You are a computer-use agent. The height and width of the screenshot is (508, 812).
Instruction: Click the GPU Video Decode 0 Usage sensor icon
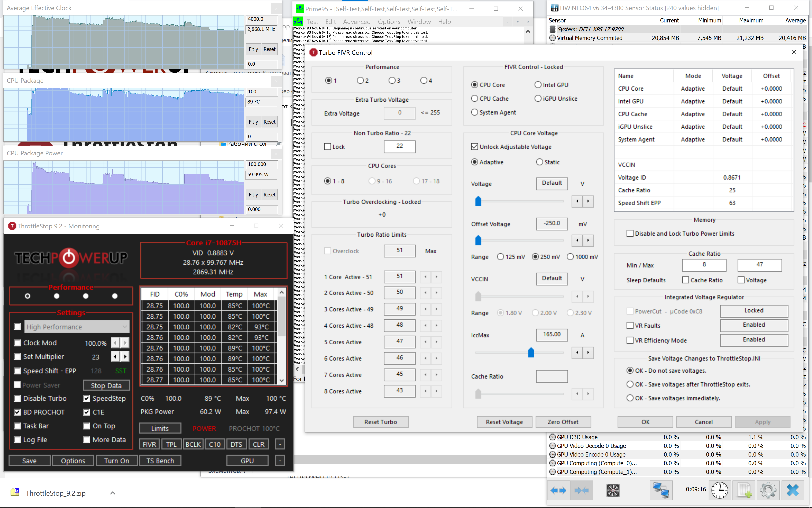552,446
